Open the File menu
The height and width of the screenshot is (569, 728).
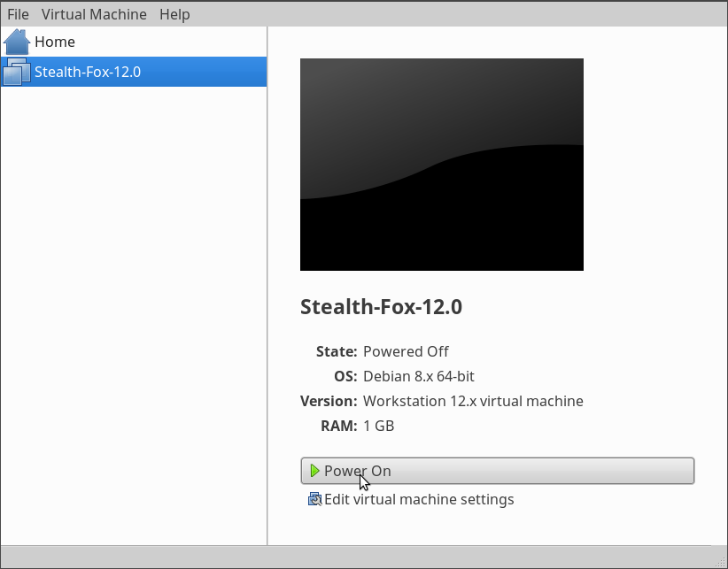18,14
